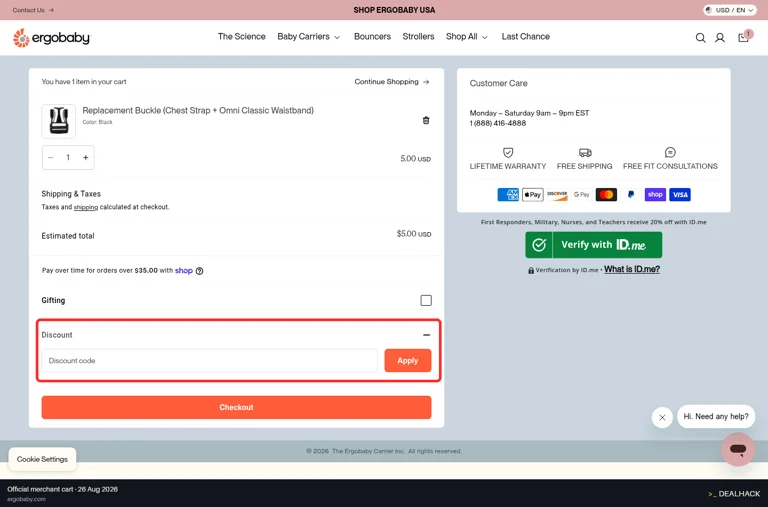
Task: Click the Google Pay payment icon
Action: pyautogui.click(x=581, y=194)
